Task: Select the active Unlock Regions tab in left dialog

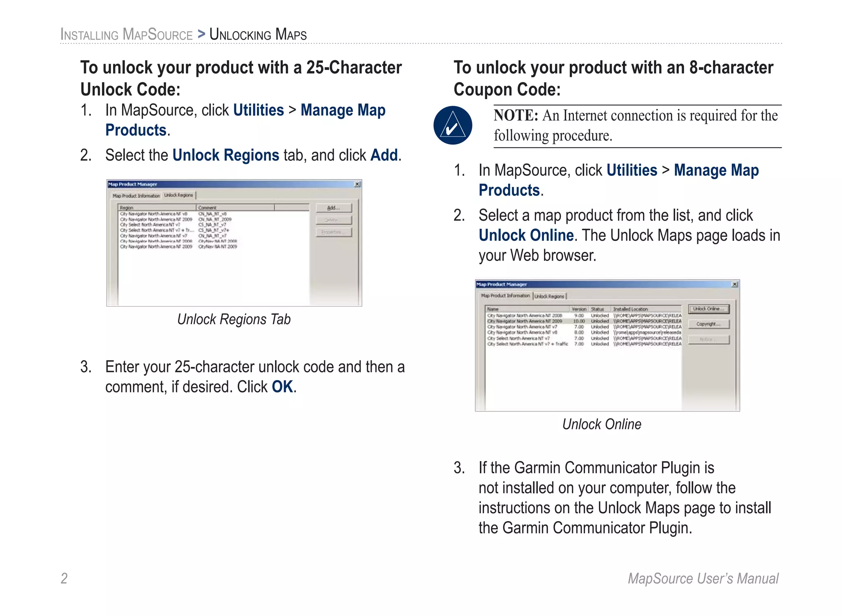Action: 178,195
